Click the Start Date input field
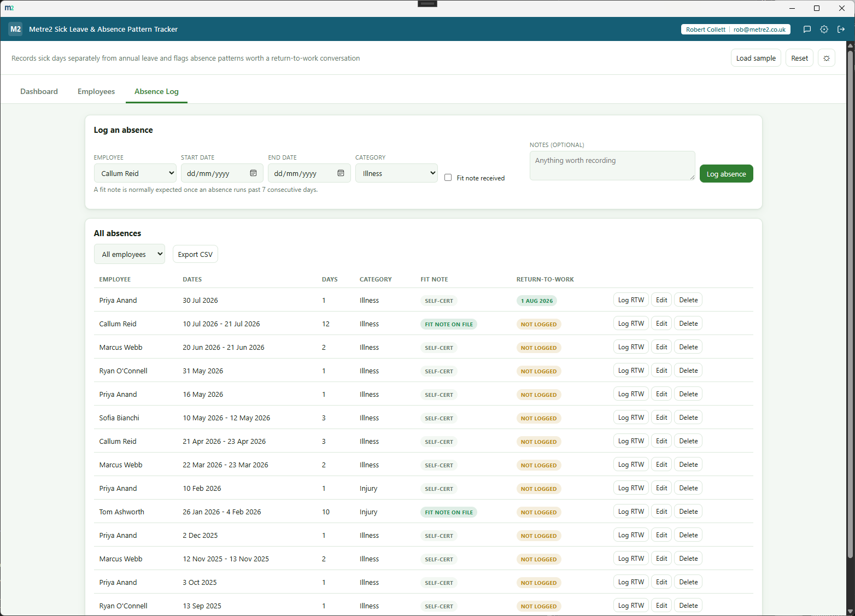Image resolution: width=855 pixels, height=616 pixels. pos(222,173)
